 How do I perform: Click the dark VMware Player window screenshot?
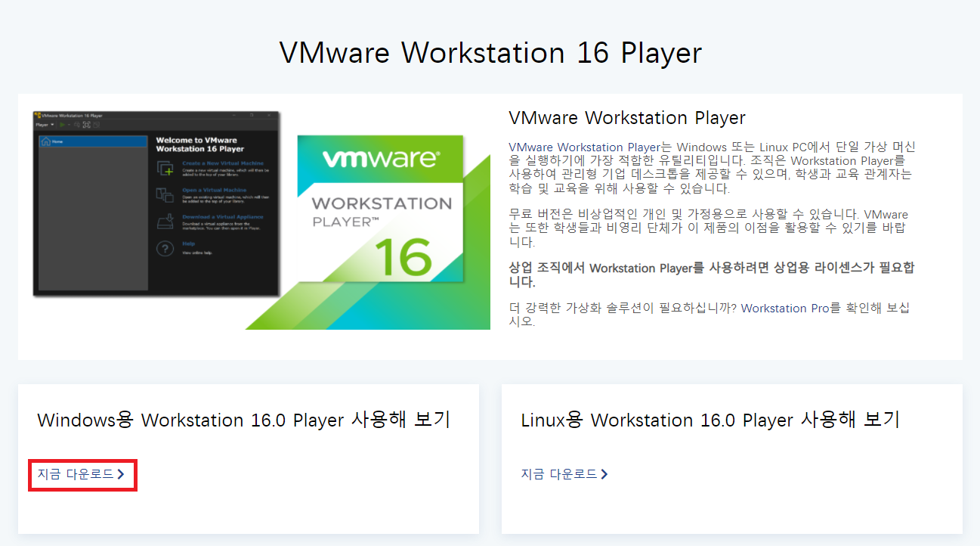point(156,204)
